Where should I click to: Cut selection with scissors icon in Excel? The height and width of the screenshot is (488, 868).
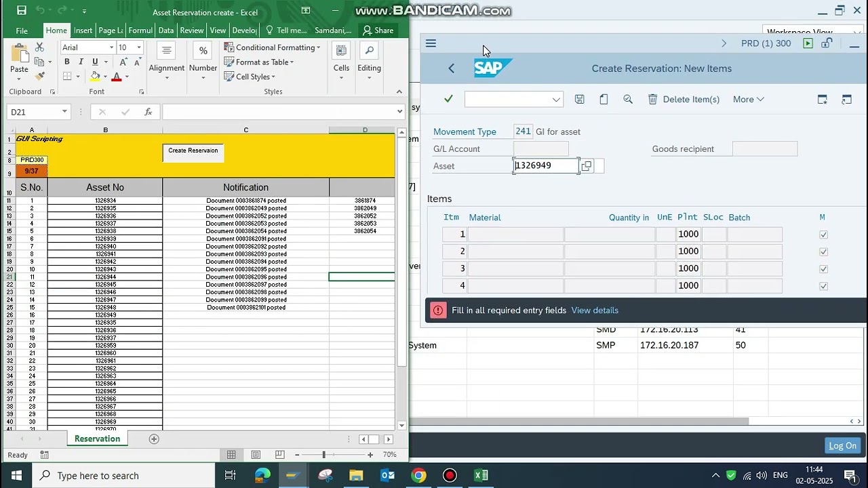39,47
